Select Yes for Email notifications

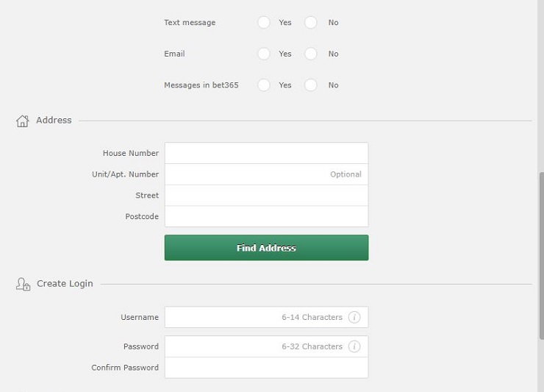(x=264, y=54)
